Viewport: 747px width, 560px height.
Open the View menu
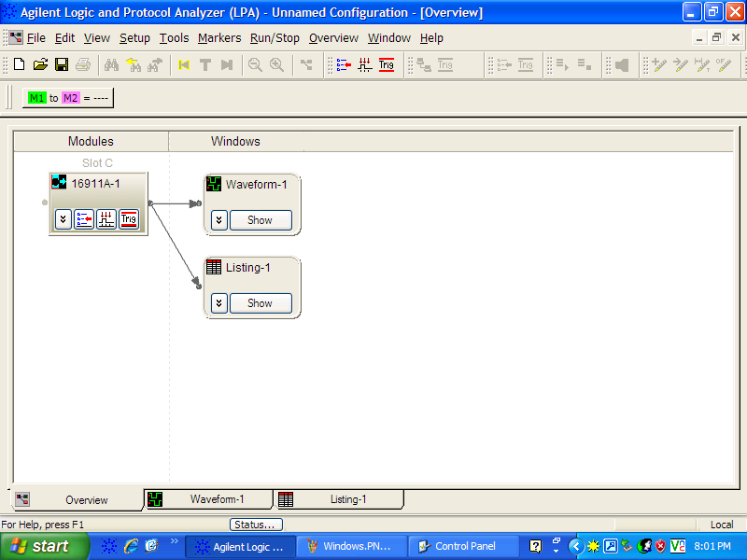[x=97, y=38]
